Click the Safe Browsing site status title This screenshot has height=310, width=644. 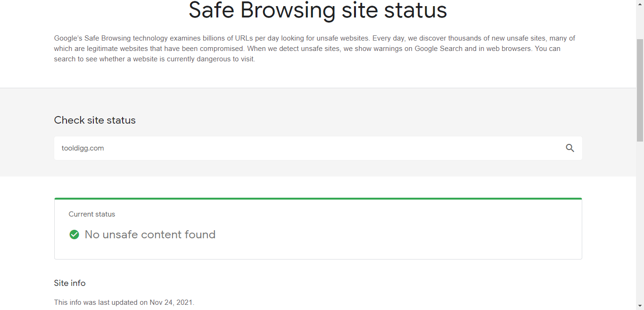tap(318, 10)
